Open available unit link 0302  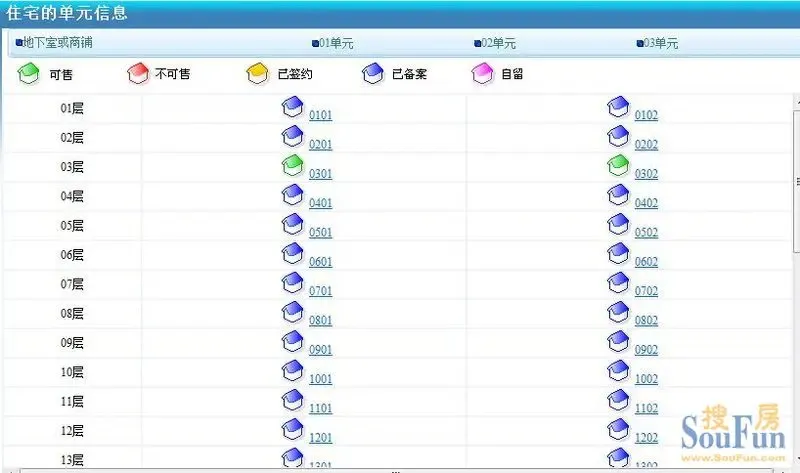(x=646, y=173)
